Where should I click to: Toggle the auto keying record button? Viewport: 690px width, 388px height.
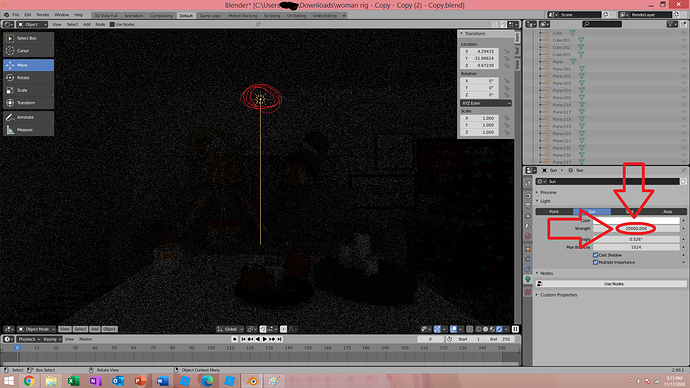tap(235, 339)
